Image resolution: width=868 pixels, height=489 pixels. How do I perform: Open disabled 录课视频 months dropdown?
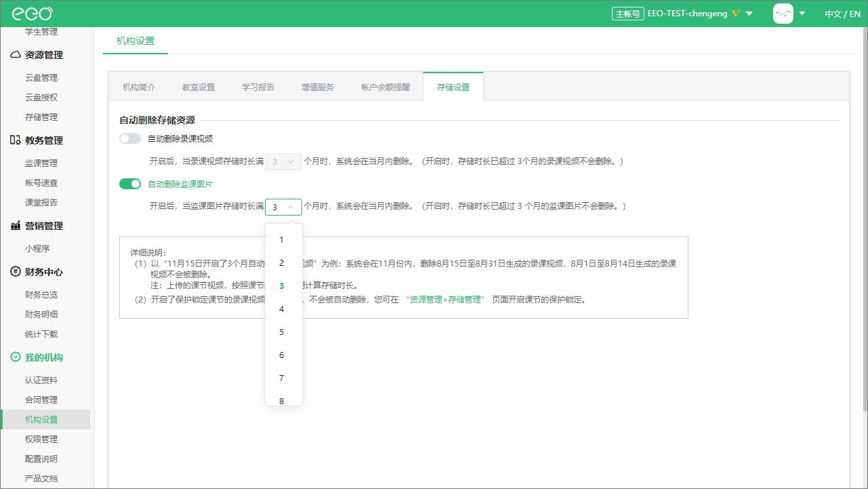tap(283, 161)
